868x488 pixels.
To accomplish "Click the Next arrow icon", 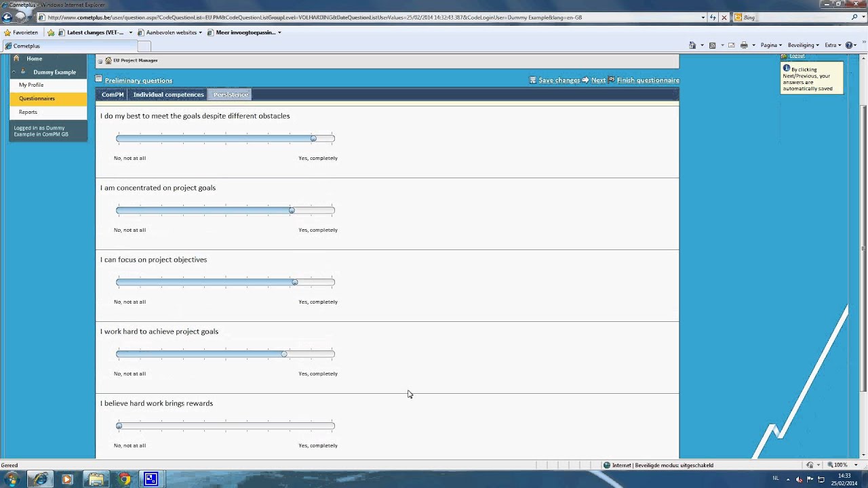I will click(x=585, y=80).
